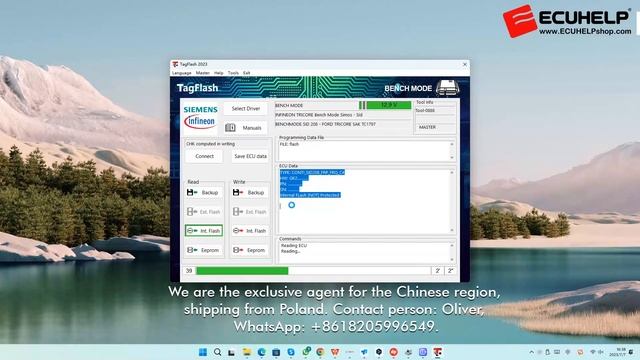Click the Siemens Infineon logo
This screenshot has width=640, height=360.
tap(200, 118)
